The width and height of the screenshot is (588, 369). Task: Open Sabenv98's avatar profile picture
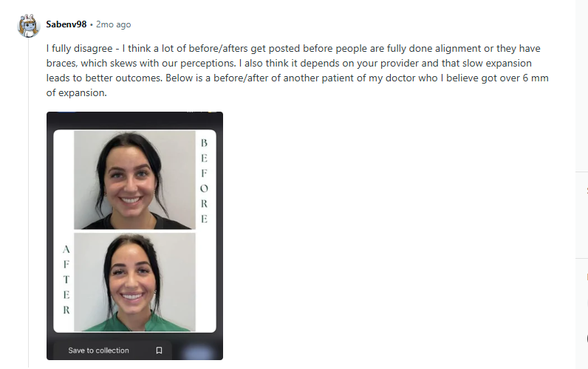[29, 25]
